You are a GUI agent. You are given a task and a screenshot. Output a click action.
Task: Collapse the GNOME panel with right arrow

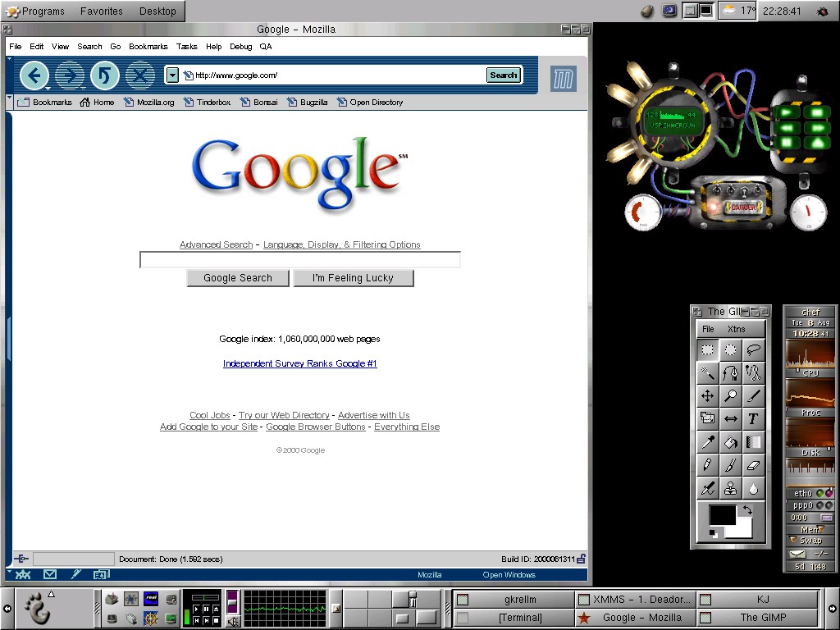click(x=832, y=608)
